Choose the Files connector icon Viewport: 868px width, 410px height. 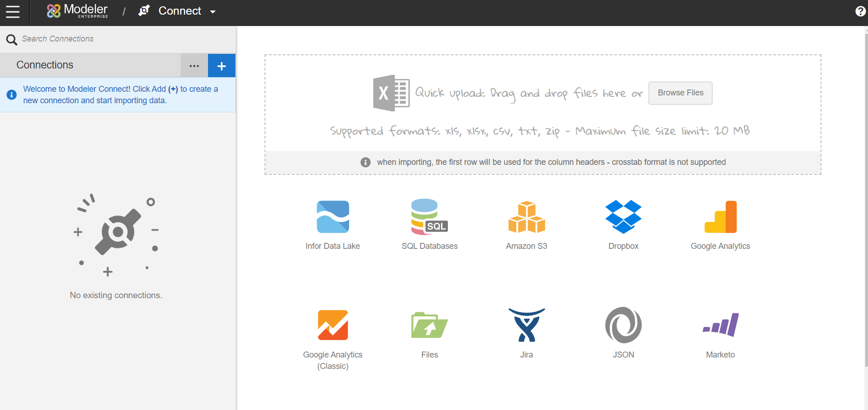pos(429,326)
